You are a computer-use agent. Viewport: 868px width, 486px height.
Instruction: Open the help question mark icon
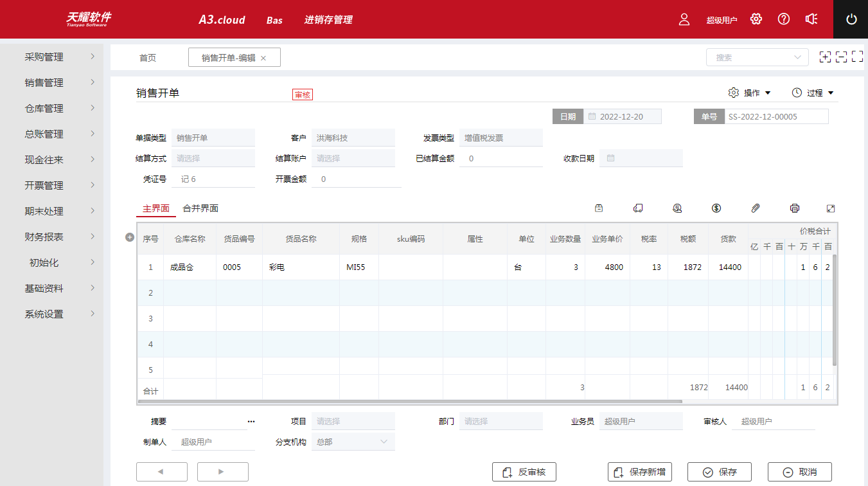click(784, 19)
